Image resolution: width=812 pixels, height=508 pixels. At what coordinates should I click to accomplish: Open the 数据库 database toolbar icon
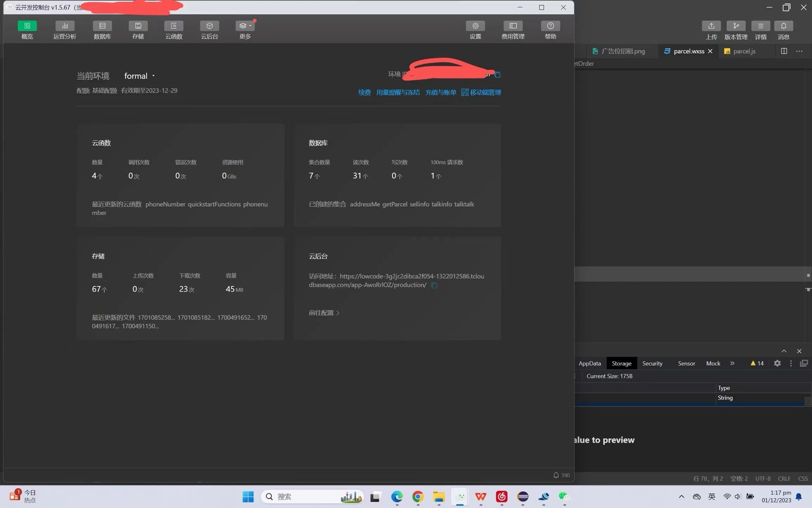102,26
